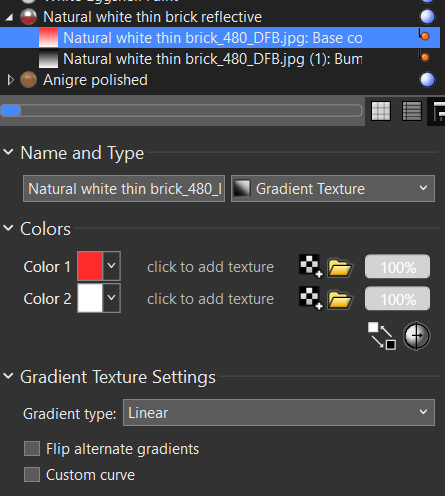Collapse Natural white thin brick reflective tree node
445x496 pixels.
pos(9,17)
